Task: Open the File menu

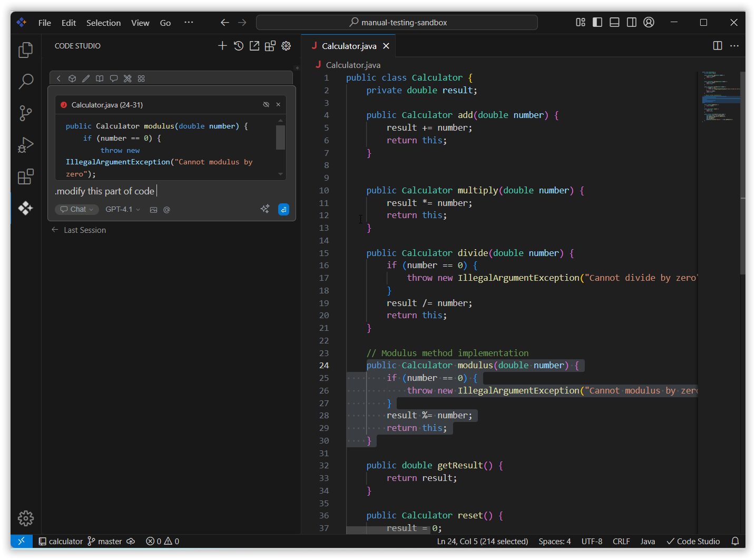Action: click(x=45, y=23)
